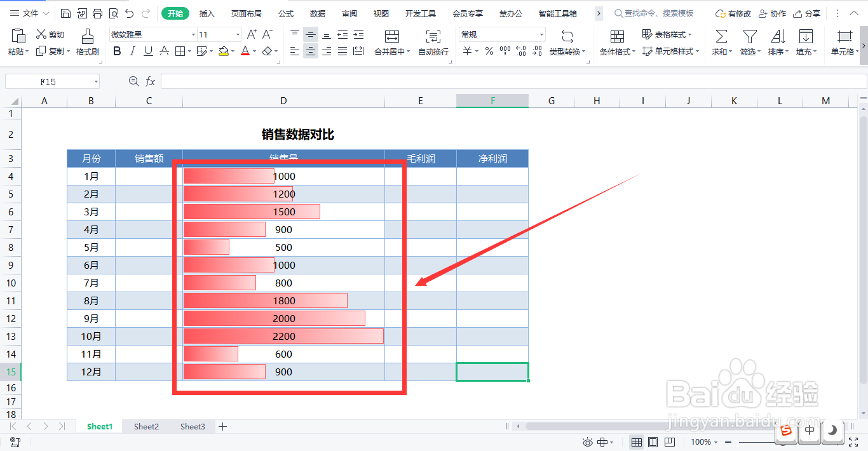Click the Filter (筛选) funnel icon
This screenshot has height=451, width=868.
750,36
